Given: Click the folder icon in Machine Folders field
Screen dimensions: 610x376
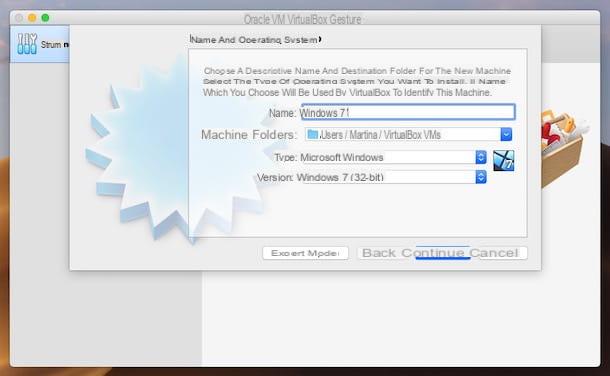Looking at the screenshot, I should pos(312,135).
